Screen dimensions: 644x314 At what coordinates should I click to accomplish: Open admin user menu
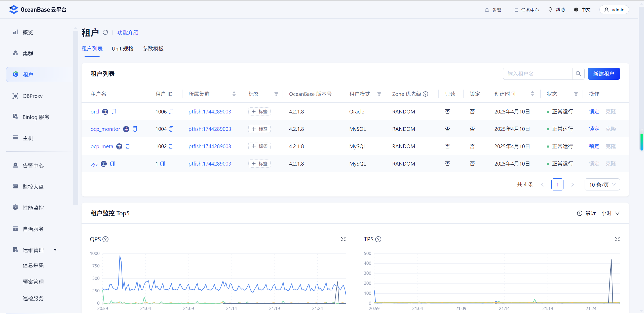coord(614,10)
